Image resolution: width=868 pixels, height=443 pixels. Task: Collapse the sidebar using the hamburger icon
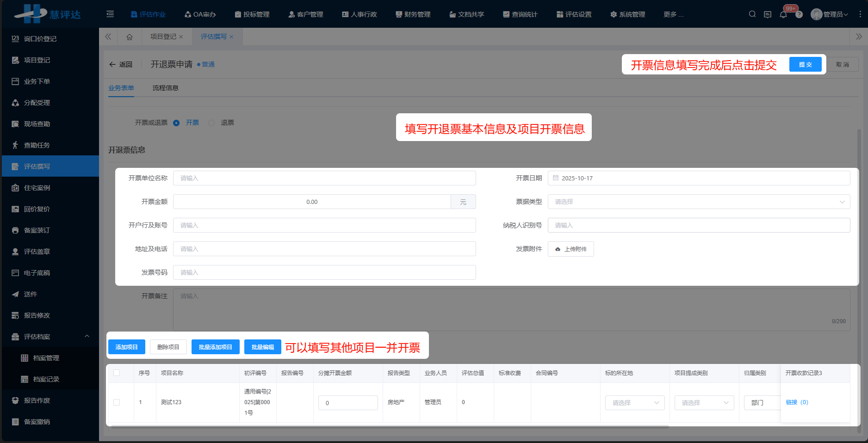[x=110, y=14]
